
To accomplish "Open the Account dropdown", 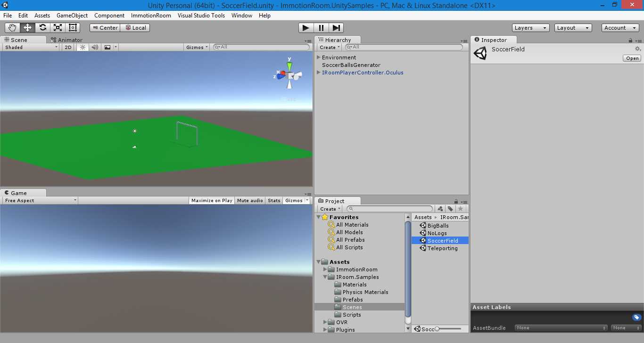I will 621,28.
